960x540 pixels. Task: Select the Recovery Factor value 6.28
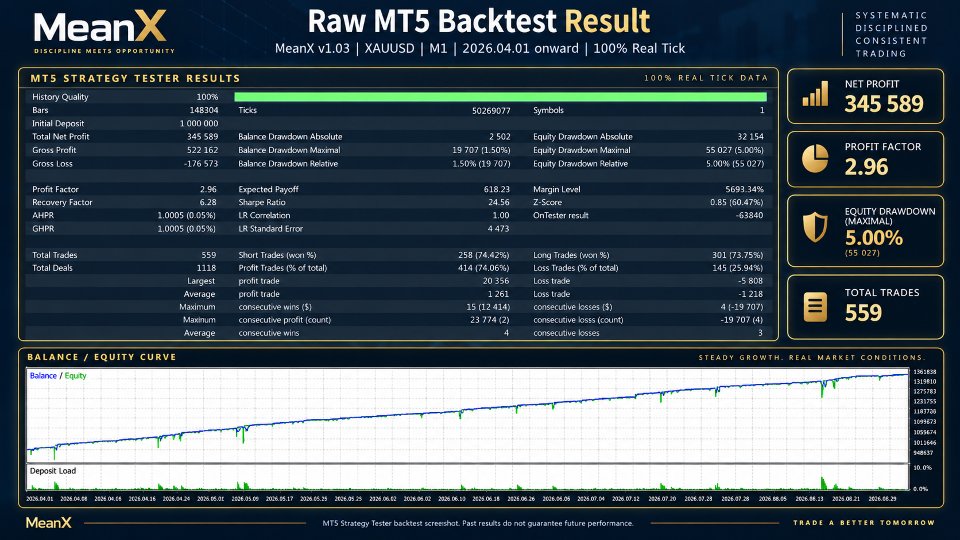208,202
